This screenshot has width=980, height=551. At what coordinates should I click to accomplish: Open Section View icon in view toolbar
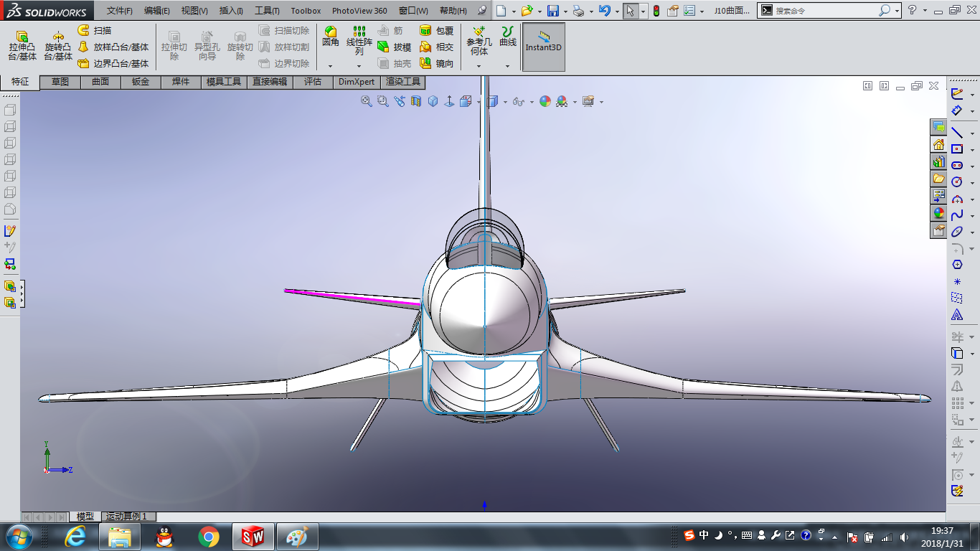[416, 102]
